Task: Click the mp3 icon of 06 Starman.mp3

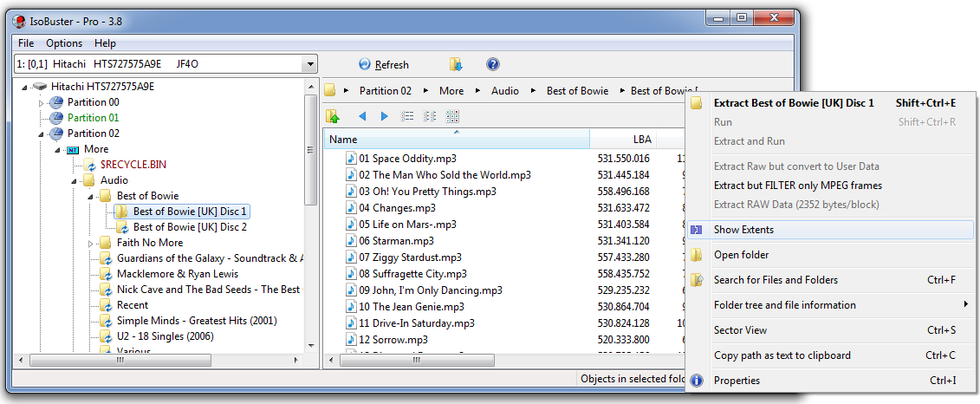Action: click(x=351, y=241)
